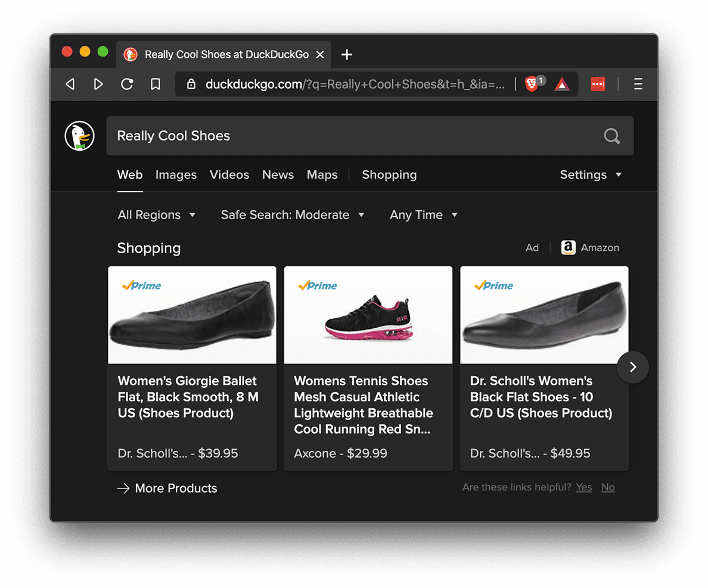Open the Dr. Scholl's Black Flat shoe image
This screenshot has width=708, height=588.
pos(544,315)
